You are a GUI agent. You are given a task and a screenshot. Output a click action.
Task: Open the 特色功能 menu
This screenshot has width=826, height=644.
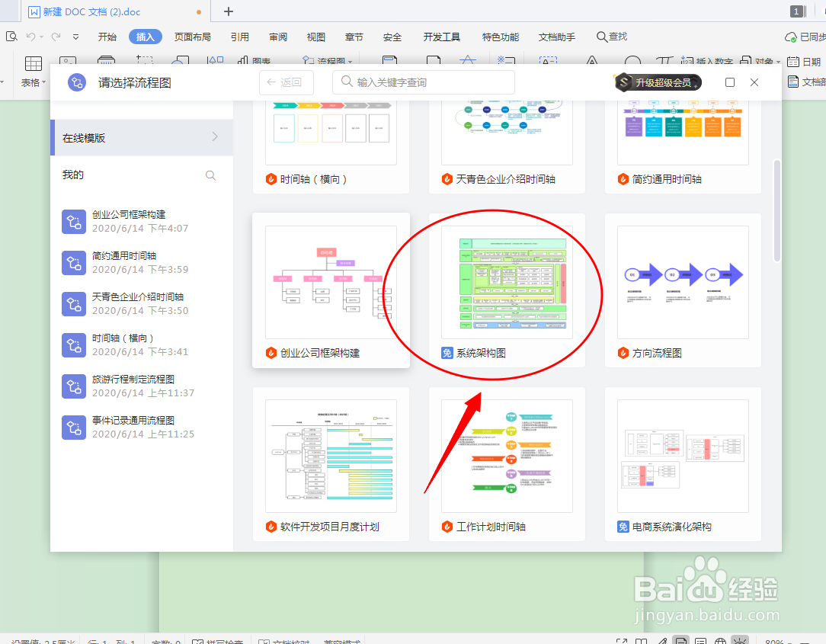(x=500, y=36)
